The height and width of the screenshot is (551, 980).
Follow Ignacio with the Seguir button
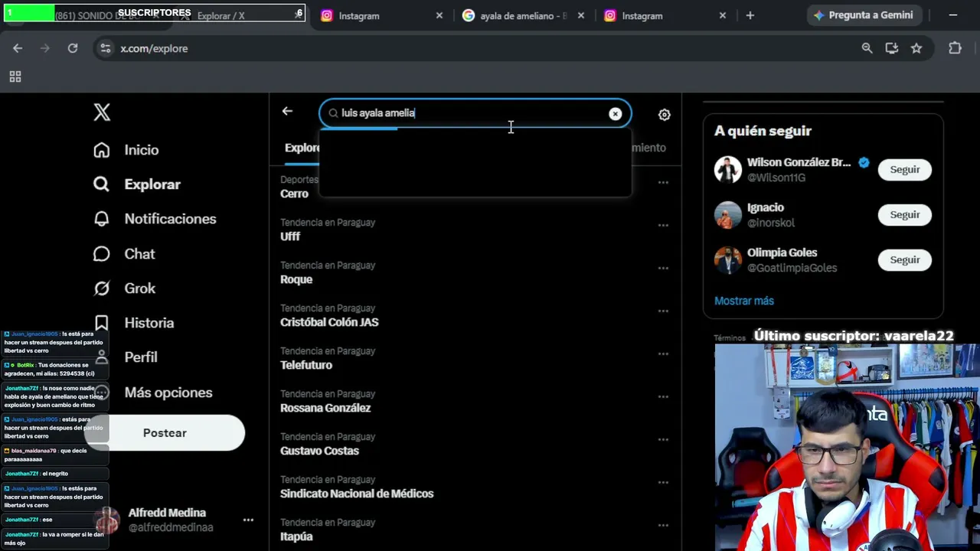905,214
